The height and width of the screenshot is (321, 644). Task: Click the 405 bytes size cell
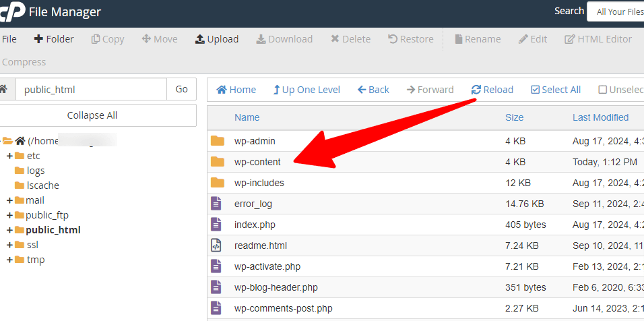(x=525, y=225)
